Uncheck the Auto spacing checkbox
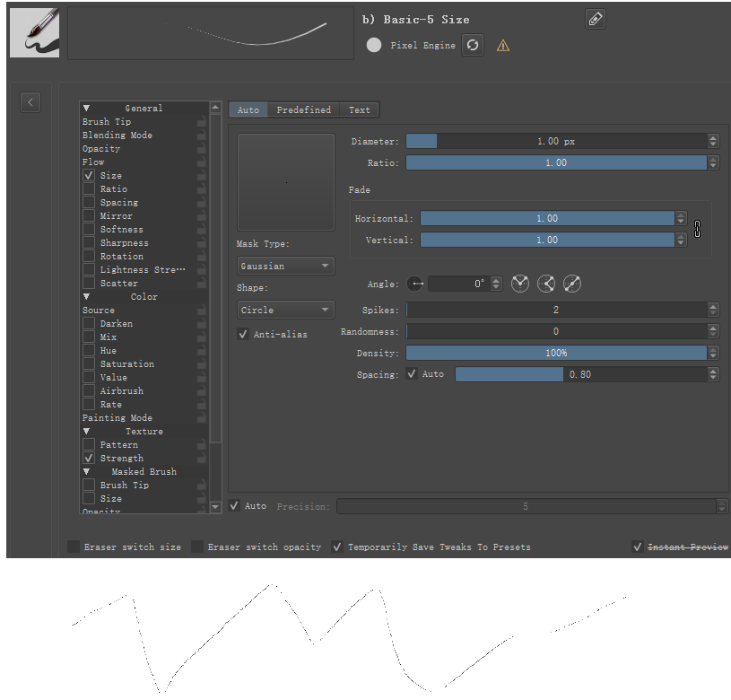The width and height of the screenshot is (731, 700). pyautogui.click(x=411, y=374)
